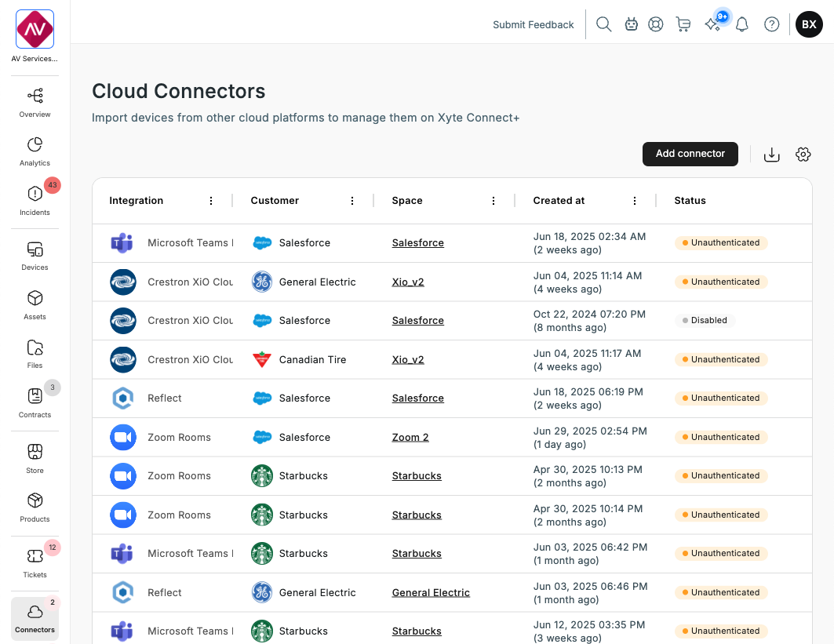The width and height of the screenshot is (834, 644).
Task: Click the Apr 30, 2025 10:13 PM date
Action: pyautogui.click(x=588, y=469)
